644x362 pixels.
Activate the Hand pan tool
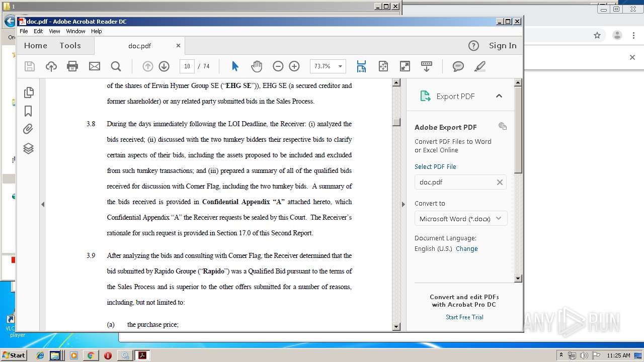point(257,66)
